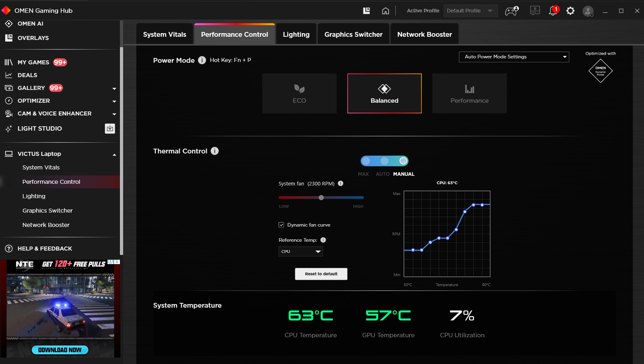The width and height of the screenshot is (644, 364).
Task: Open the notifications bell
Action: pos(553,11)
